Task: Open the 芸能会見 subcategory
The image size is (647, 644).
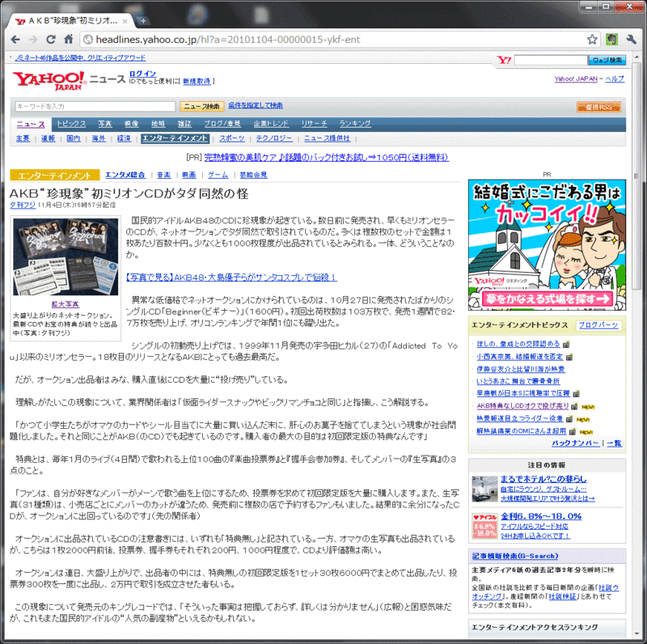Action: point(253,175)
